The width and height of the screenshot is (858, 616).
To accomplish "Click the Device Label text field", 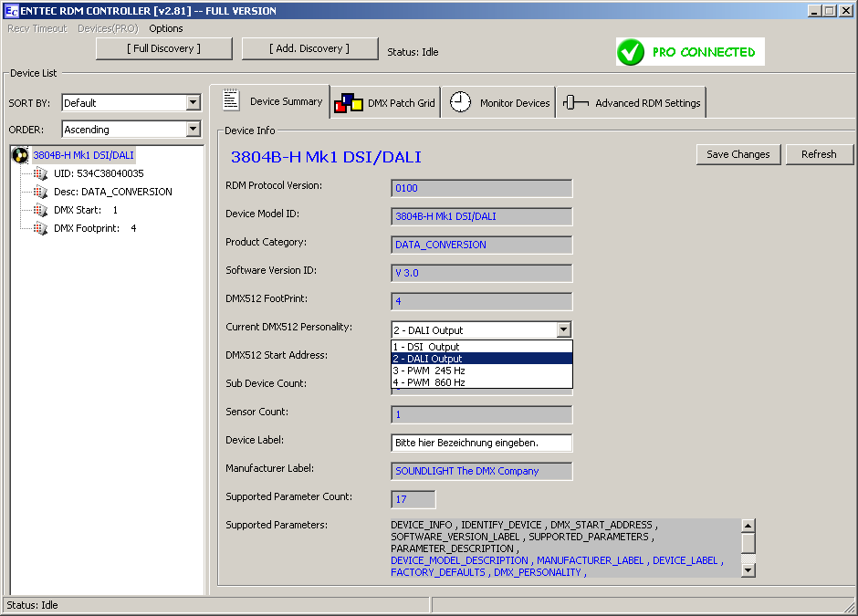I will pos(481,443).
